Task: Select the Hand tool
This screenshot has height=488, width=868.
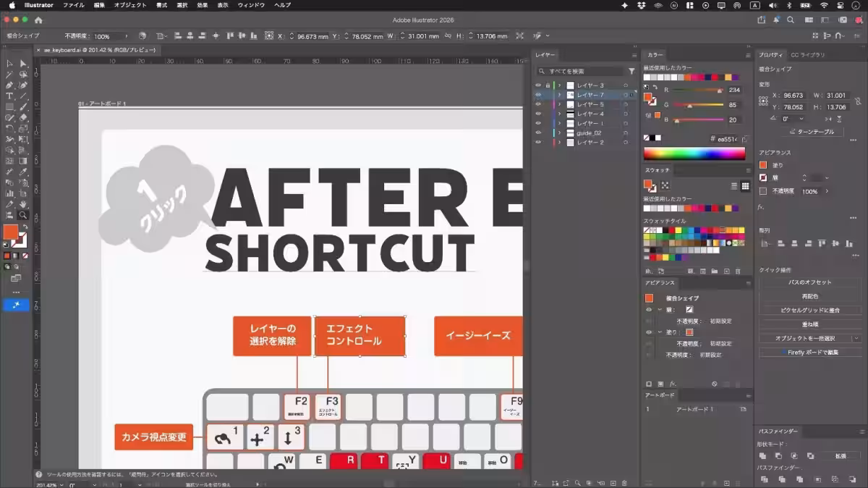Action: tap(23, 204)
